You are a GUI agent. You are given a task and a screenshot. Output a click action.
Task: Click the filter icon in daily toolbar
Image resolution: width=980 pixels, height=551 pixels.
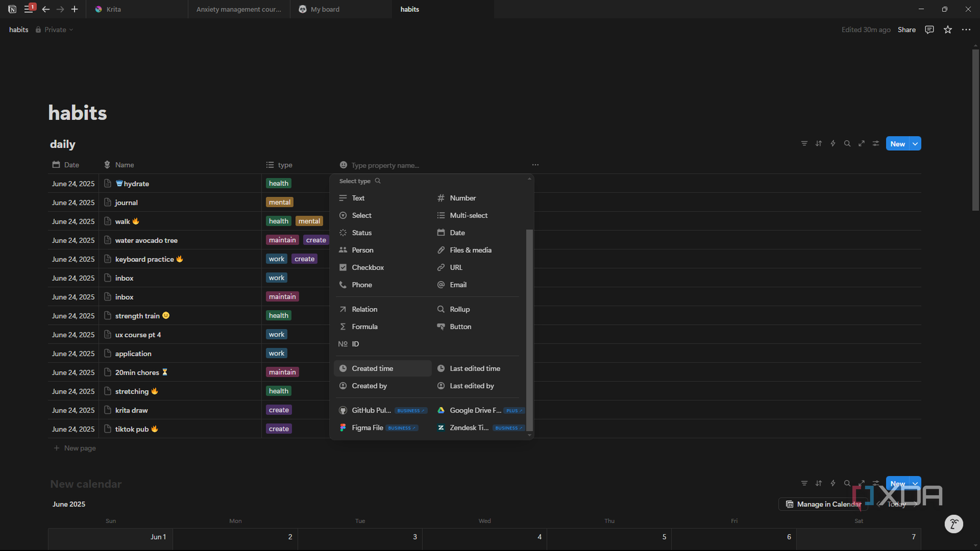point(804,144)
